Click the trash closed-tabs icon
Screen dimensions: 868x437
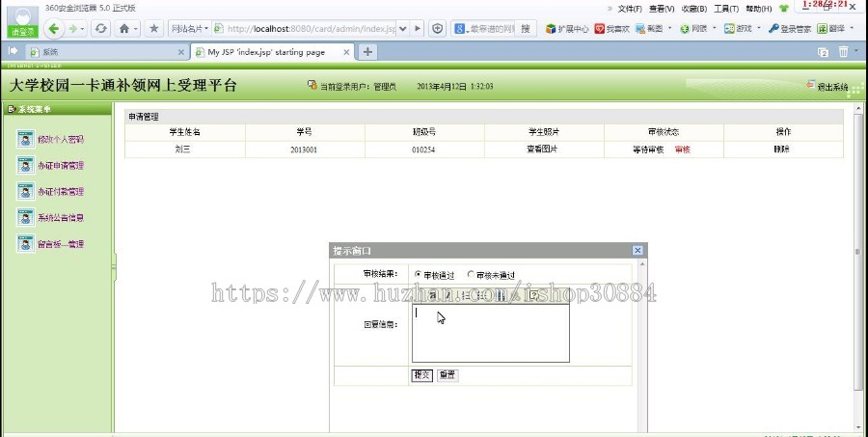click(x=843, y=51)
